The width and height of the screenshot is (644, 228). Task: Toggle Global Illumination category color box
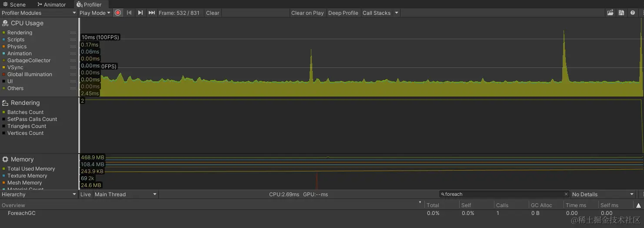coord(3,74)
